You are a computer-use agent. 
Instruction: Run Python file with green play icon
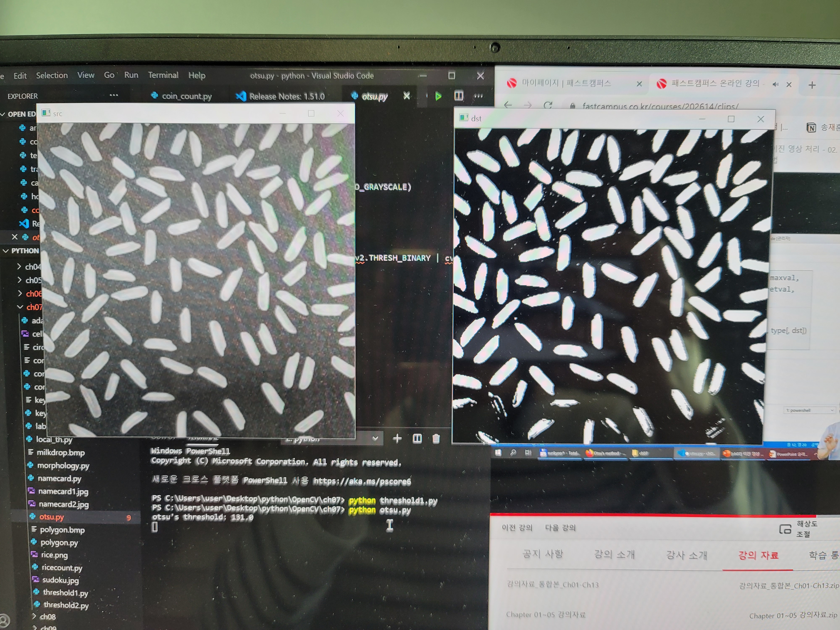(438, 96)
